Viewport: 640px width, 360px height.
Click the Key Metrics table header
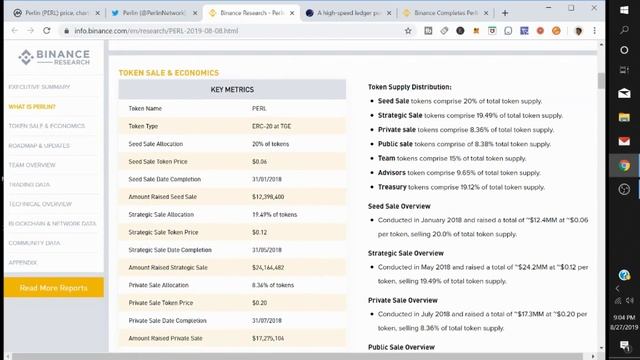tap(232, 89)
